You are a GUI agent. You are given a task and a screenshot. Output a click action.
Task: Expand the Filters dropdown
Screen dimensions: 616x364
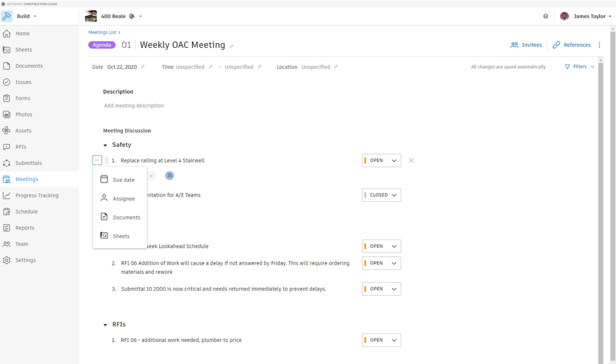point(579,67)
